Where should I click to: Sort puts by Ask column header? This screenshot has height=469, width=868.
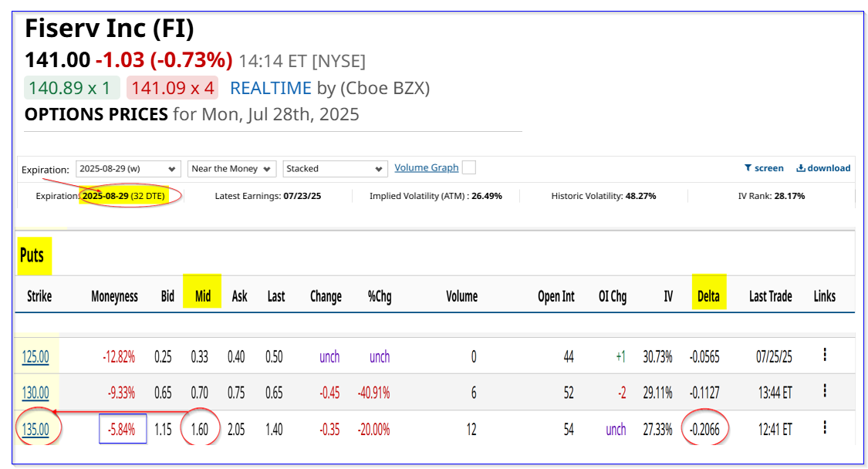coord(240,296)
